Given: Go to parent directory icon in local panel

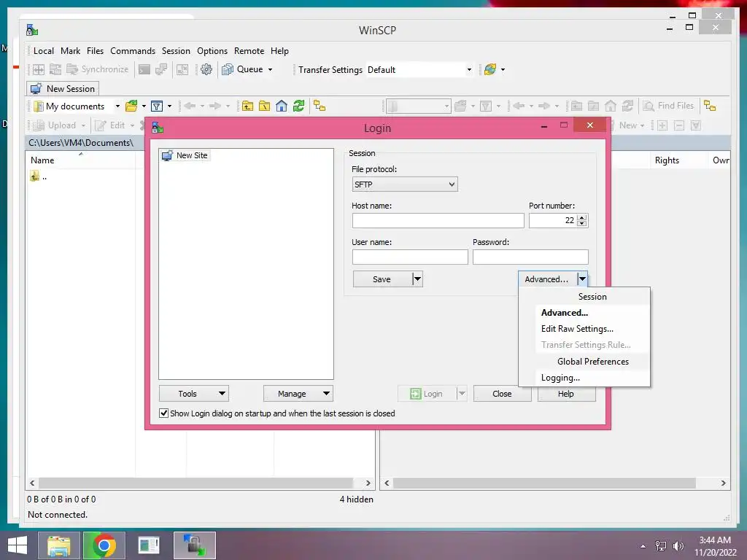Looking at the screenshot, I should [x=248, y=106].
